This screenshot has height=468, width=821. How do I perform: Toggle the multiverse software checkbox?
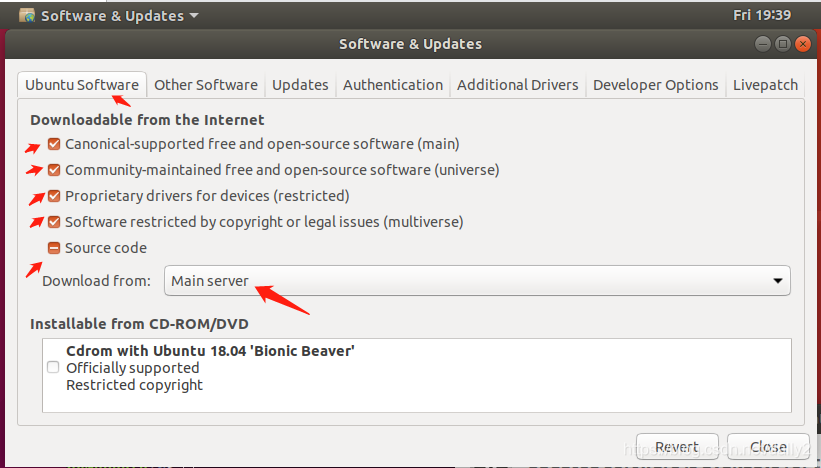(x=54, y=222)
